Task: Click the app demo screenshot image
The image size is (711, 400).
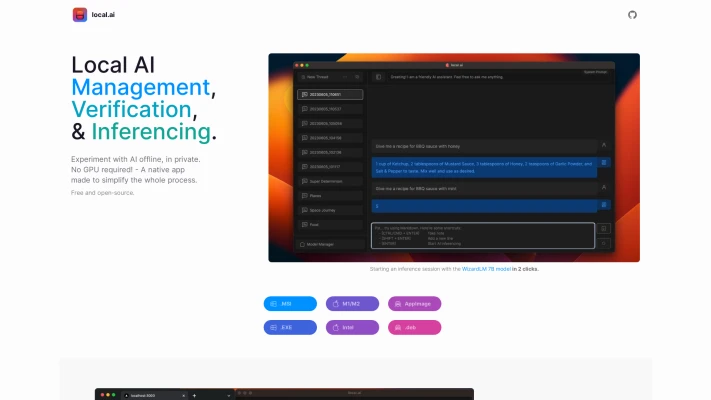Action: coord(454,157)
